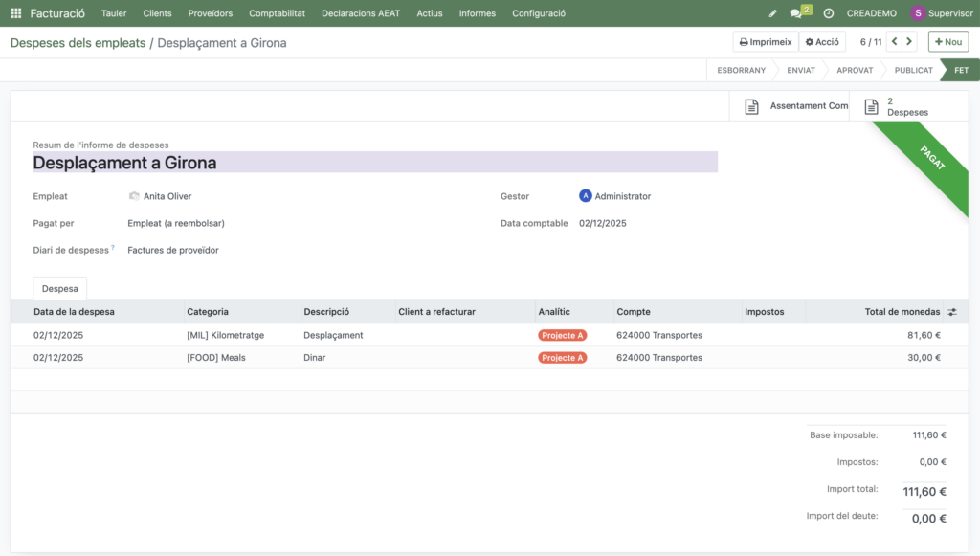Open the Acció dropdown

pyautogui.click(x=822, y=42)
